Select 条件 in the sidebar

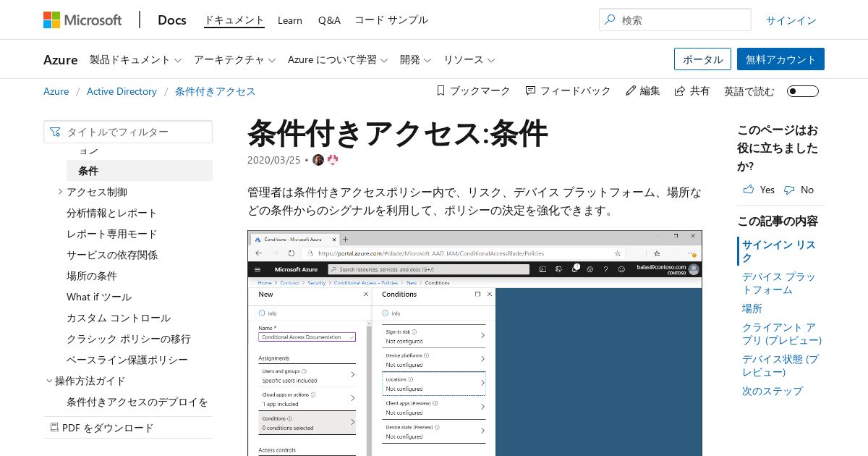tap(140, 171)
